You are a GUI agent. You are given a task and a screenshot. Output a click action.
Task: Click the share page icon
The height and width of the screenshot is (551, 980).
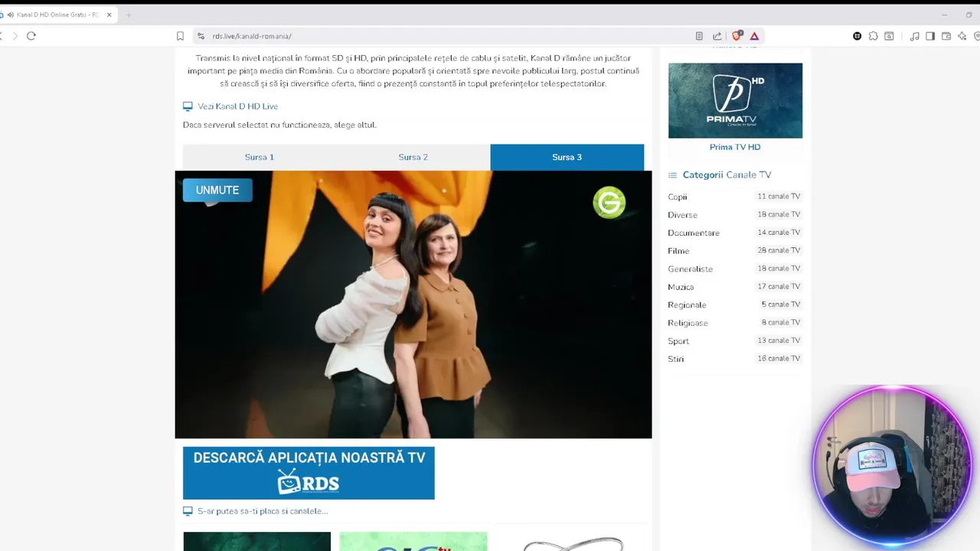[x=717, y=36]
